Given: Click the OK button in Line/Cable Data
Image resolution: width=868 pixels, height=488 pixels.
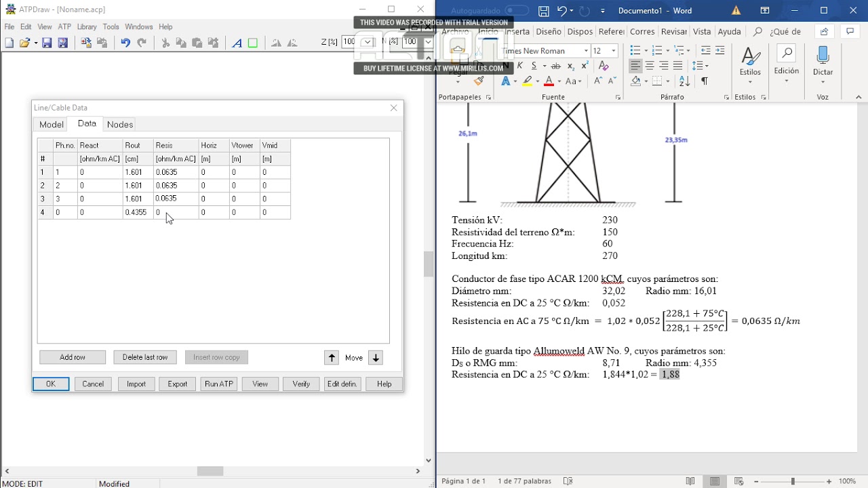Looking at the screenshot, I should [x=51, y=384].
